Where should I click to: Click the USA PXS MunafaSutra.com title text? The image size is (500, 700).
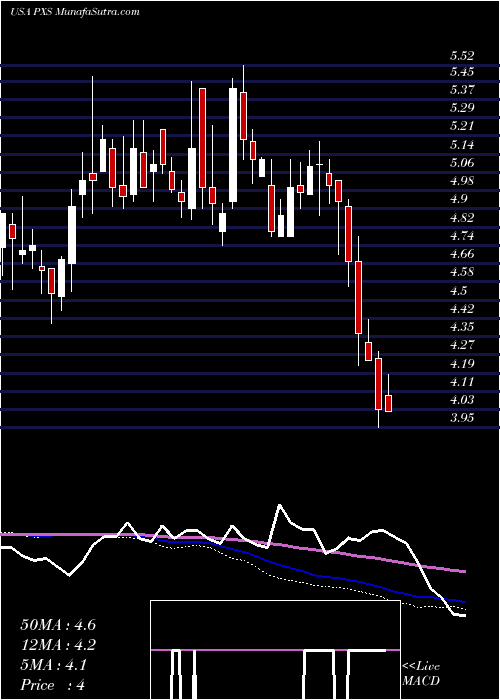tap(75, 12)
